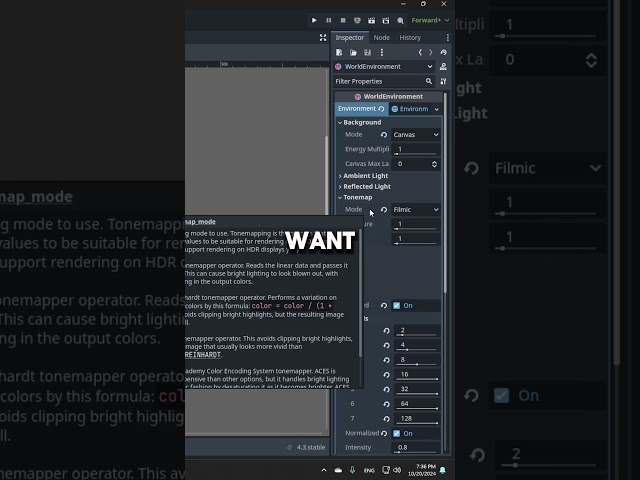Click the WorldEnvironment section header
The width and height of the screenshot is (640, 480).
pyautogui.click(x=389, y=96)
